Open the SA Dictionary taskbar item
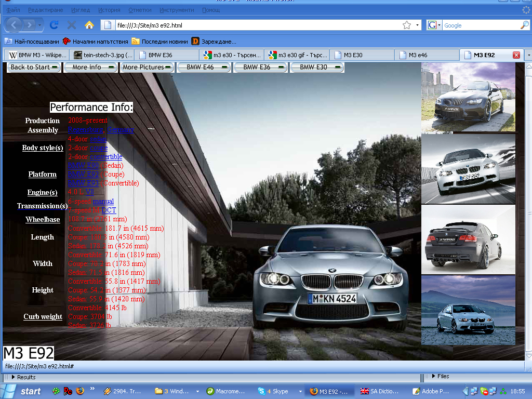The width and height of the screenshot is (532, 399). click(x=380, y=391)
